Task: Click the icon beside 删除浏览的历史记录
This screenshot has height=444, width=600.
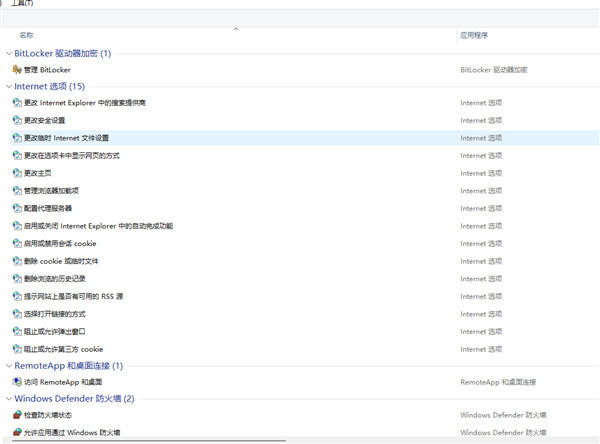Action: (x=17, y=279)
